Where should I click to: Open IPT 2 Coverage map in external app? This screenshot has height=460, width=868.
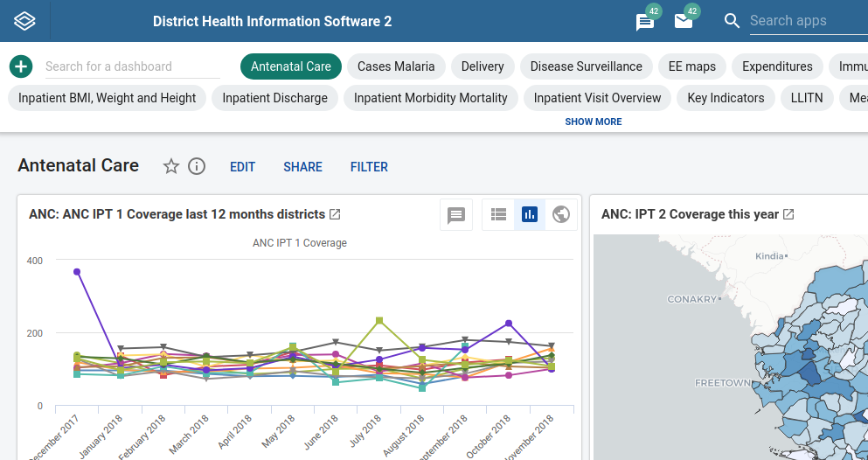click(788, 214)
